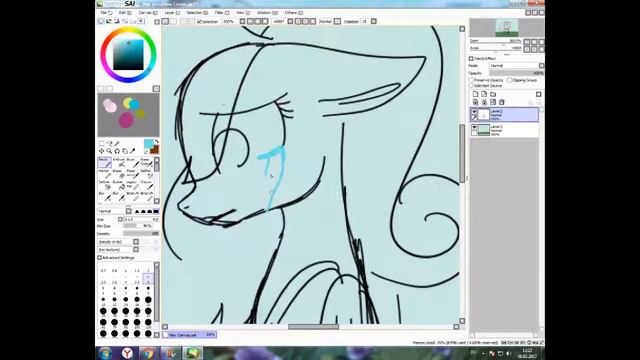
Task: Click the foreground cyan color swatch
Action: [148, 143]
